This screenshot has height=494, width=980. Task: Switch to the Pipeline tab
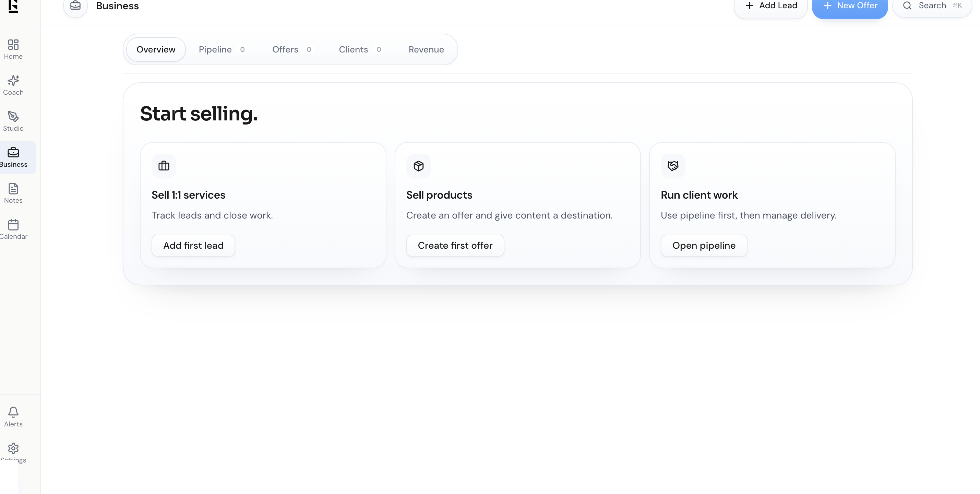click(x=215, y=49)
